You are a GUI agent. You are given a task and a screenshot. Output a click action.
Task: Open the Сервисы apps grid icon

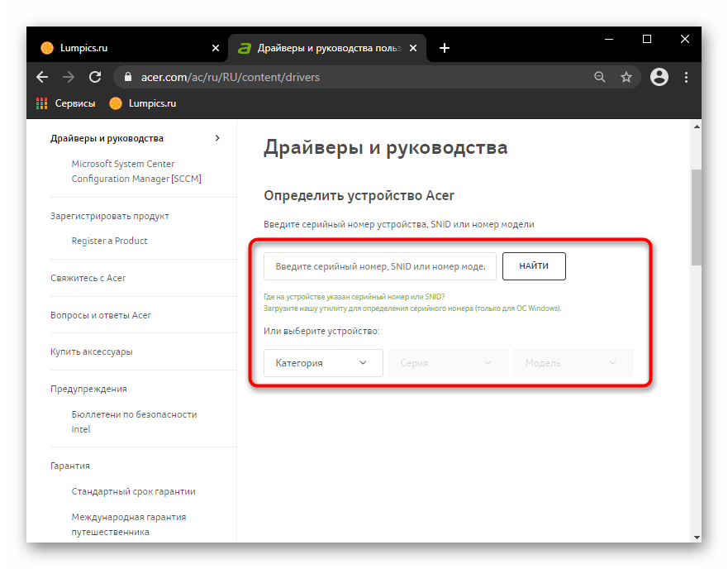point(42,103)
